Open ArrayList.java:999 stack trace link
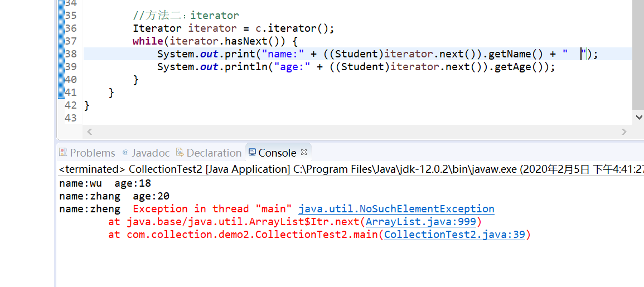Screen dimensions: 644x287 (420, 222)
